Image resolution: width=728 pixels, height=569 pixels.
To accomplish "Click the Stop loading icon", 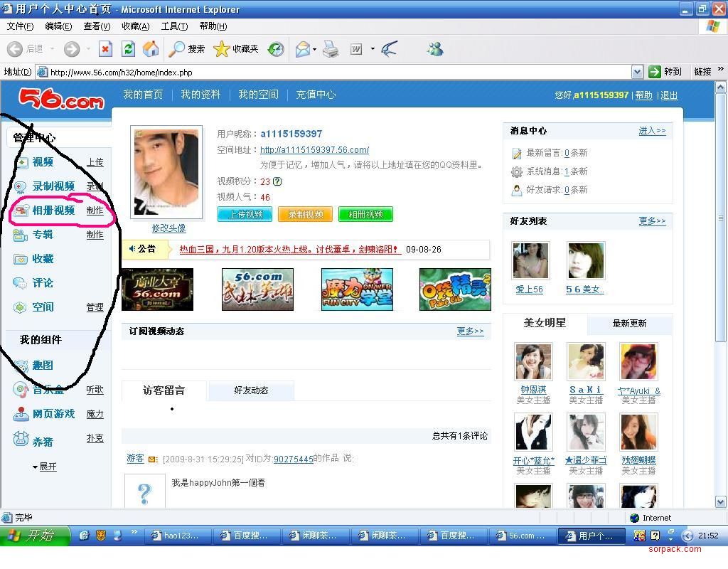I will pos(105,48).
